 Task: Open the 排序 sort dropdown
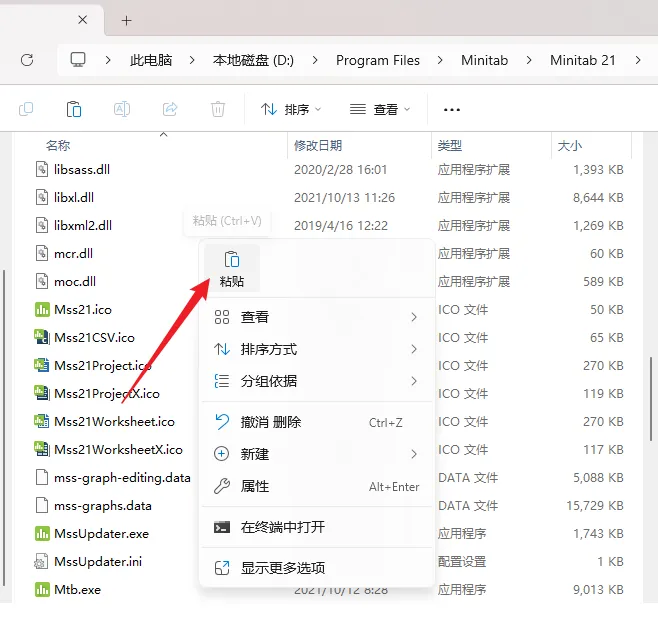pos(290,110)
